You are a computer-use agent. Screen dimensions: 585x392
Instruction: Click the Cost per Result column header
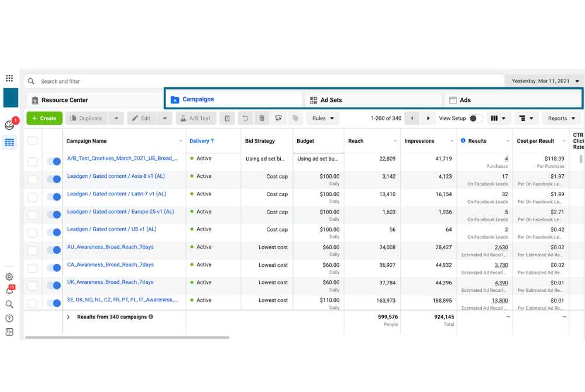coord(535,140)
